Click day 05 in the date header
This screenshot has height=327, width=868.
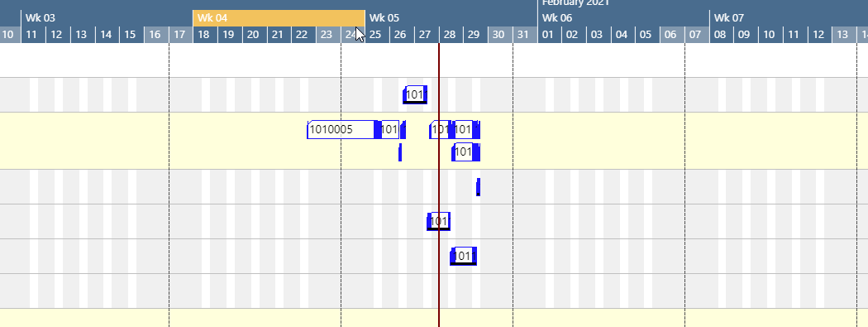[x=647, y=35]
